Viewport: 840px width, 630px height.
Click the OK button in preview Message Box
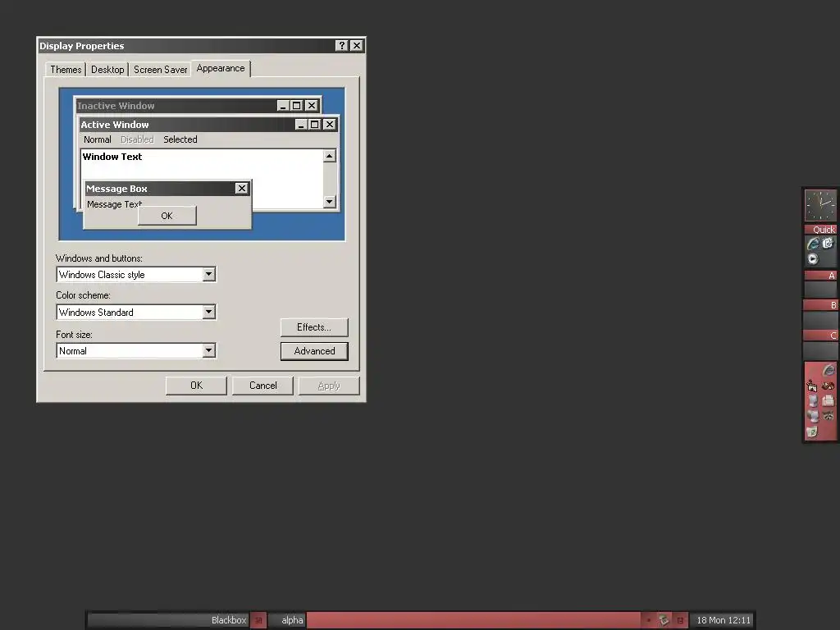pyautogui.click(x=167, y=216)
